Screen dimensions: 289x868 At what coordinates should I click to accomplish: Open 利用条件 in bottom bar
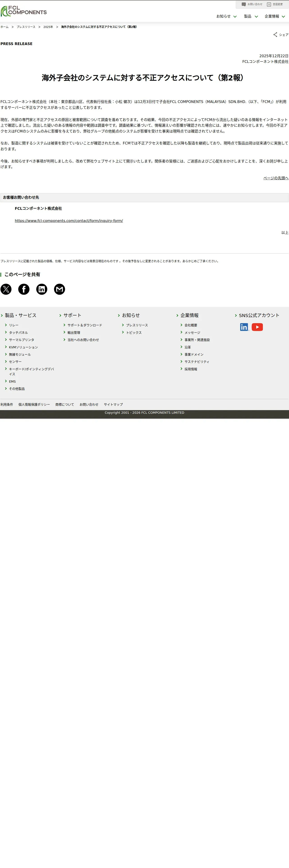(7, 404)
